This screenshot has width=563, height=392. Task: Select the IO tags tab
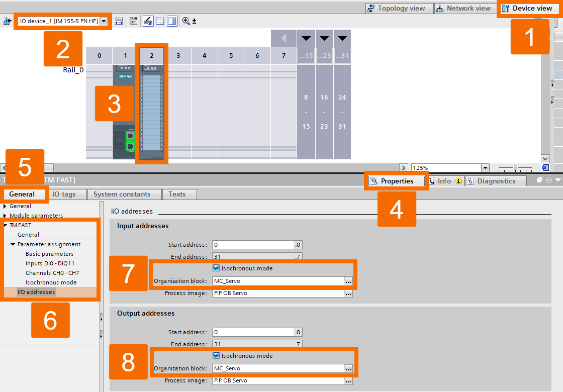(64, 194)
